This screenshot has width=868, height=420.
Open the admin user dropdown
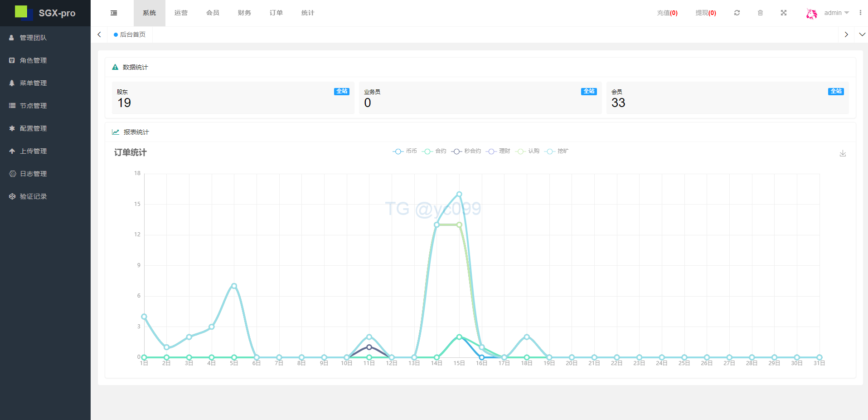coord(836,13)
